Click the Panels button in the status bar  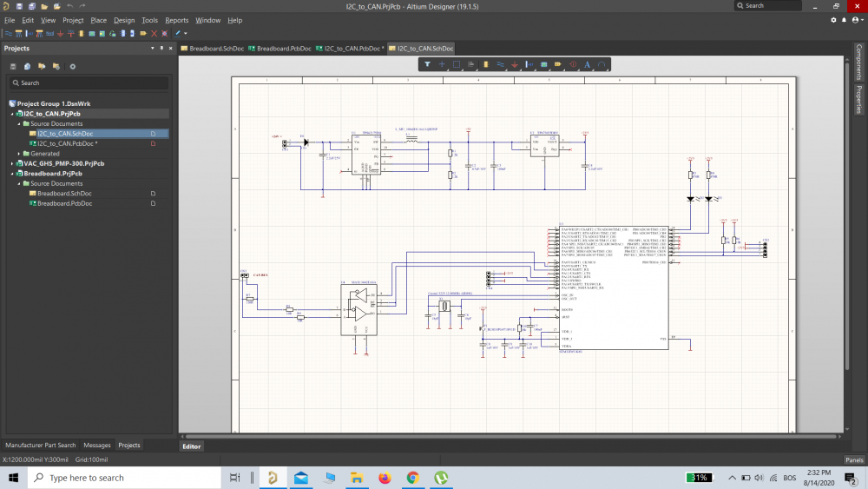(x=854, y=459)
